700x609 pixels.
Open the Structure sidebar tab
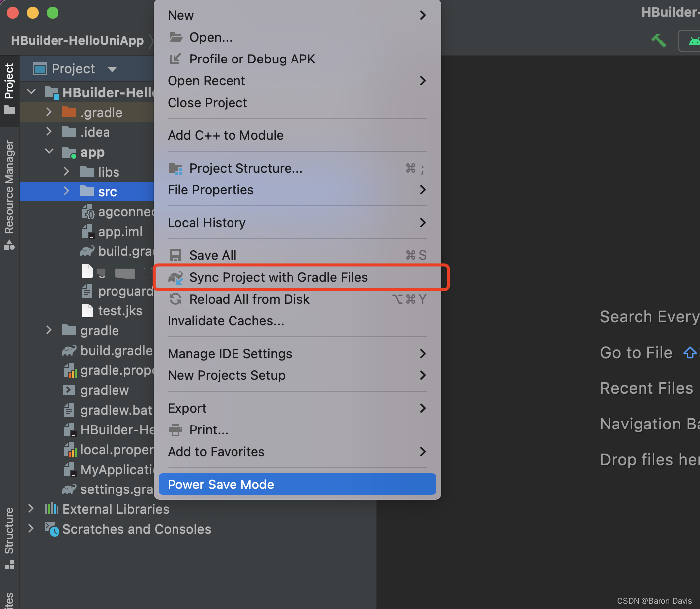9,539
